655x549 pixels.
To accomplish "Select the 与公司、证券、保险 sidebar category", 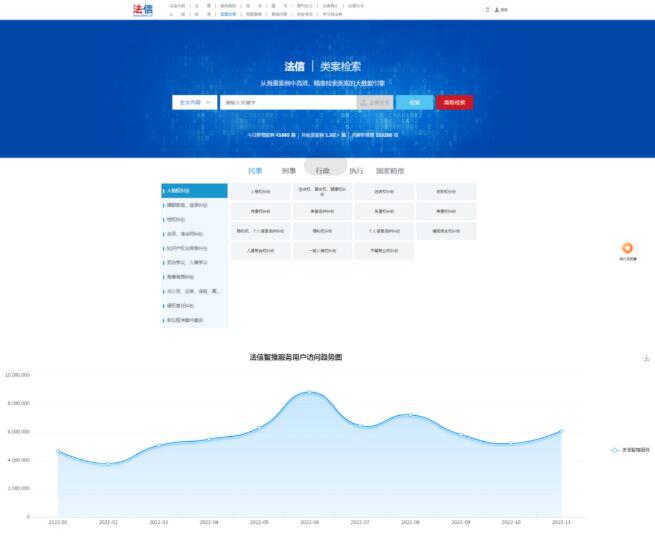I will pos(195,291).
